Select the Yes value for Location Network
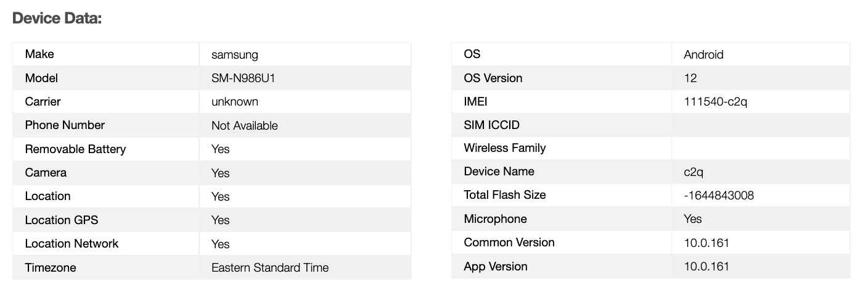 [x=220, y=244]
